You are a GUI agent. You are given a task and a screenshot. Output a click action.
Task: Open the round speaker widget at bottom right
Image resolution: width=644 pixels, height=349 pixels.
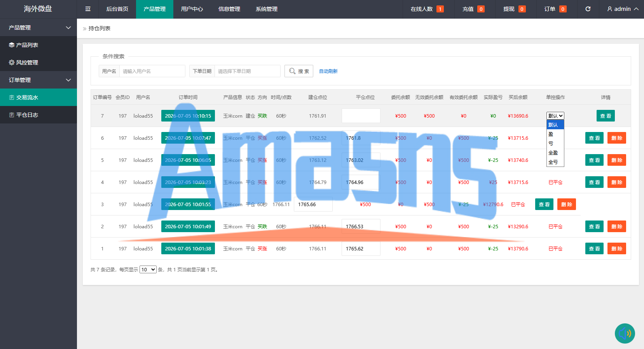625,333
